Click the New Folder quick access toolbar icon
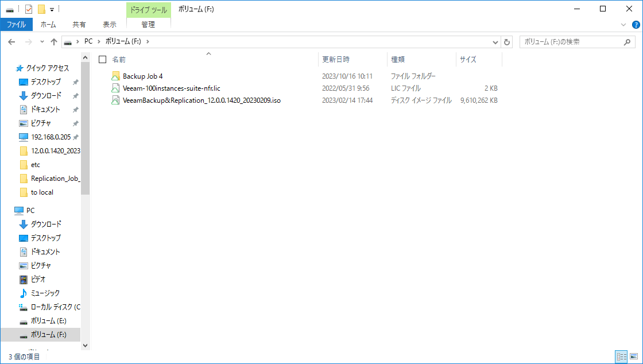643x364 pixels. pos(41,9)
